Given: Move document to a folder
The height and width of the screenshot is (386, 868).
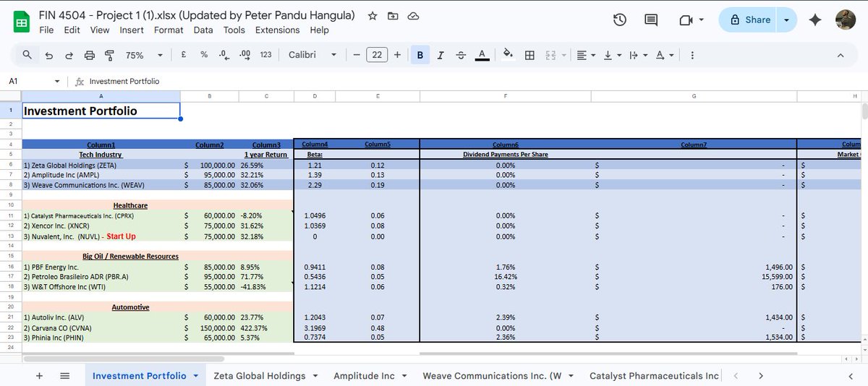Looking at the screenshot, I should point(393,16).
